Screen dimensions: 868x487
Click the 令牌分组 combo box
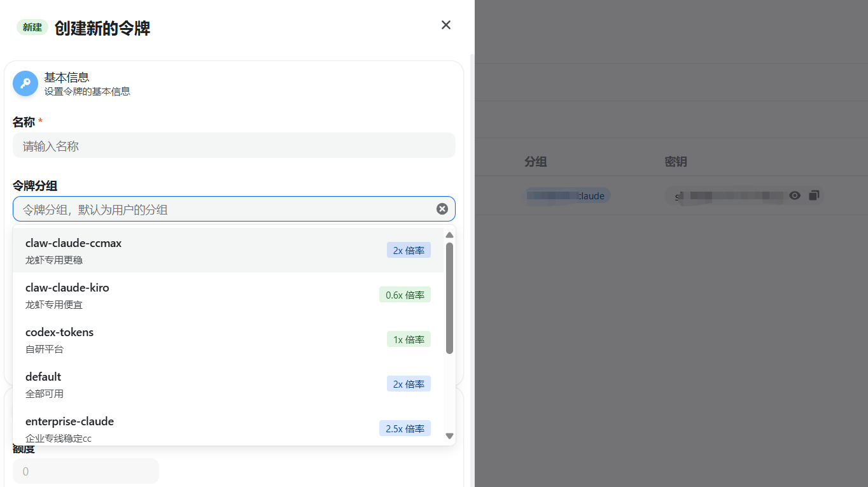click(234, 209)
